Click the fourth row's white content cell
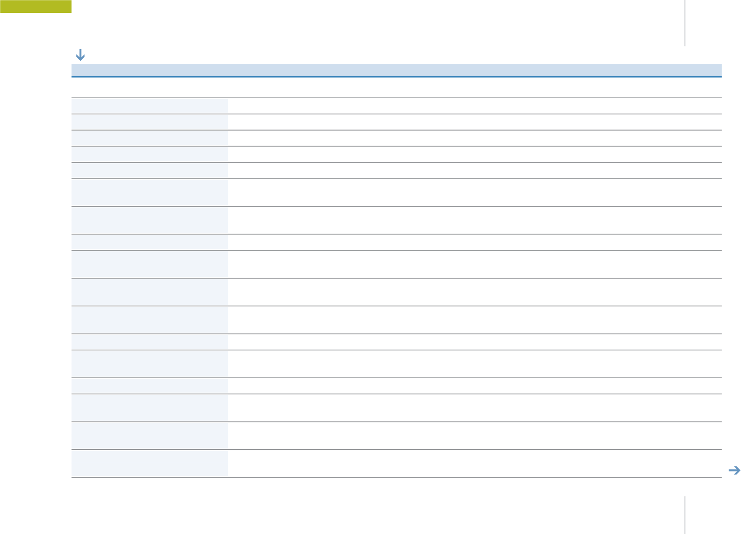 coord(475,154)
